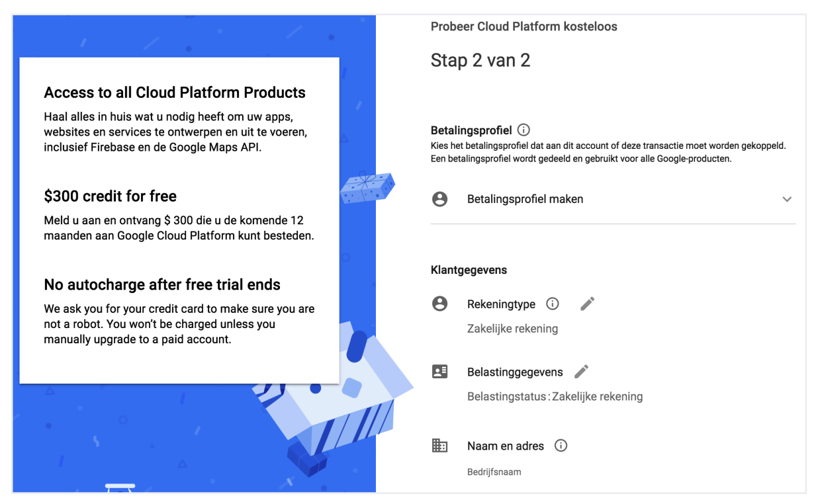Click the Stap 2 van 2 heading
Viewport: 822px width, 504px height.
(x=480, y=61)
